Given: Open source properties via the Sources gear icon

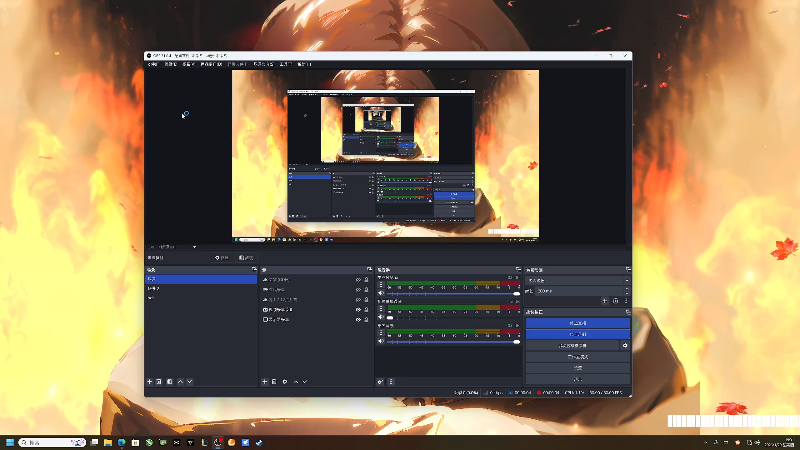Looking at the screenshot, I should click(x=285, y=382).
